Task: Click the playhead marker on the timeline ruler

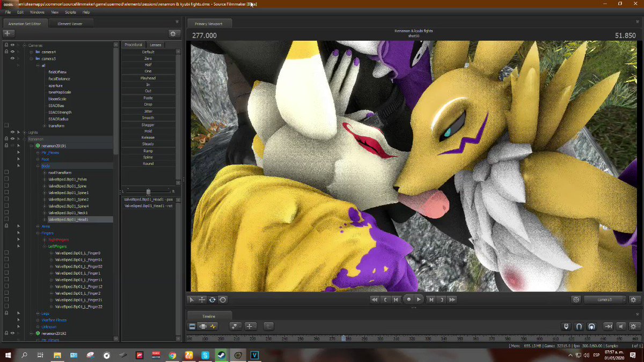Action: (344, 338)
